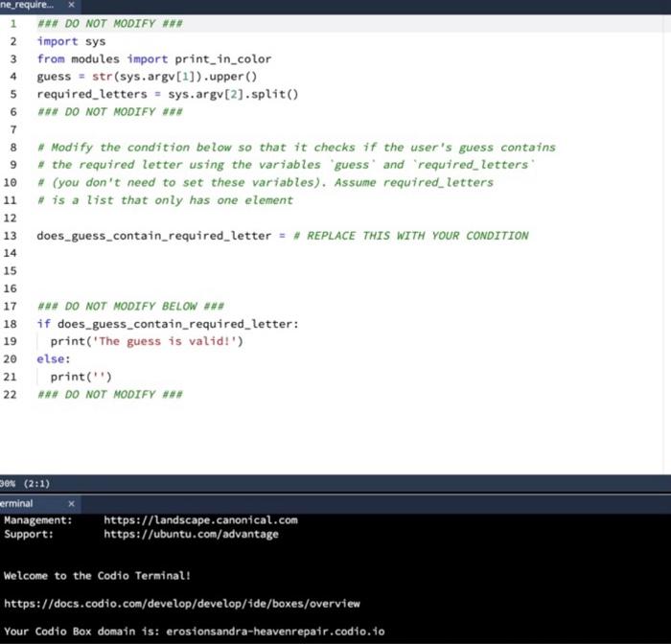Click 'required_letters' on line 5

[92, 94]
